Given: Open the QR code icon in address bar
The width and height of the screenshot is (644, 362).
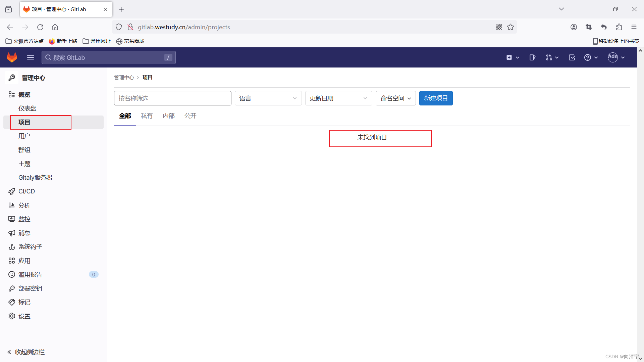Looking at the screenshot, I should 499,27.
